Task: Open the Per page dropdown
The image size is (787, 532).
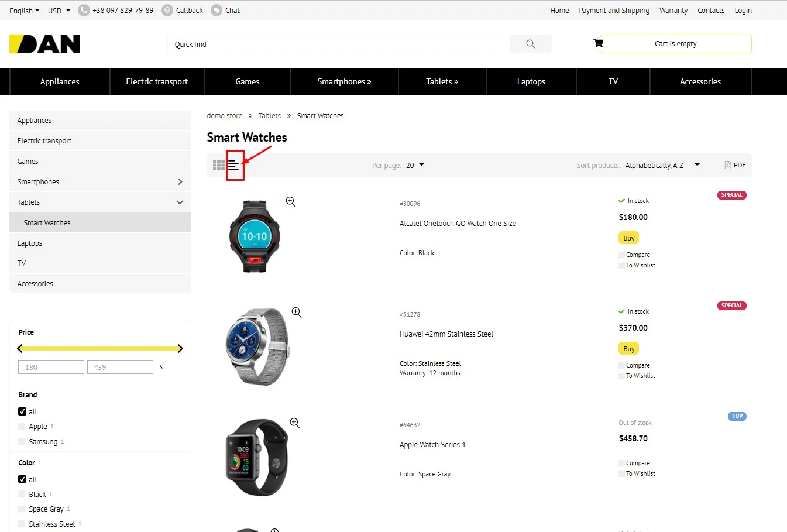Action: [414, 165]
